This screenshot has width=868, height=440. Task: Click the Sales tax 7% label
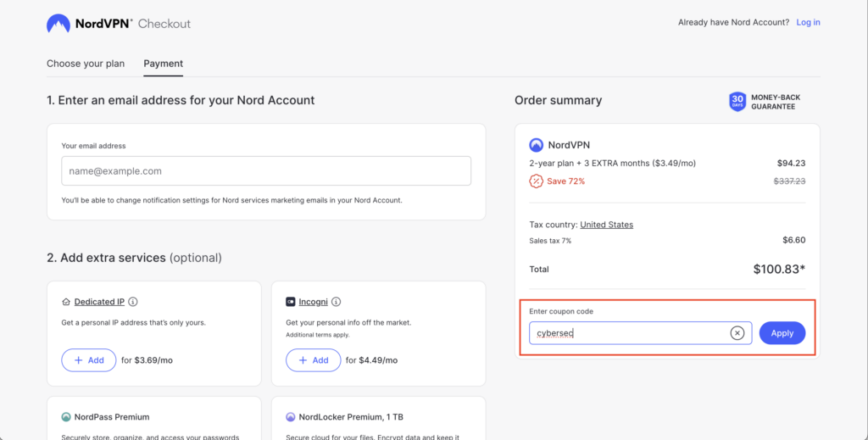tap(550, 241)
